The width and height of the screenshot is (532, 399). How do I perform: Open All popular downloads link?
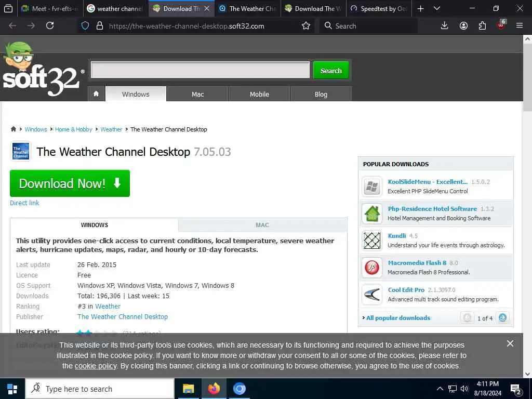point(398,318)
